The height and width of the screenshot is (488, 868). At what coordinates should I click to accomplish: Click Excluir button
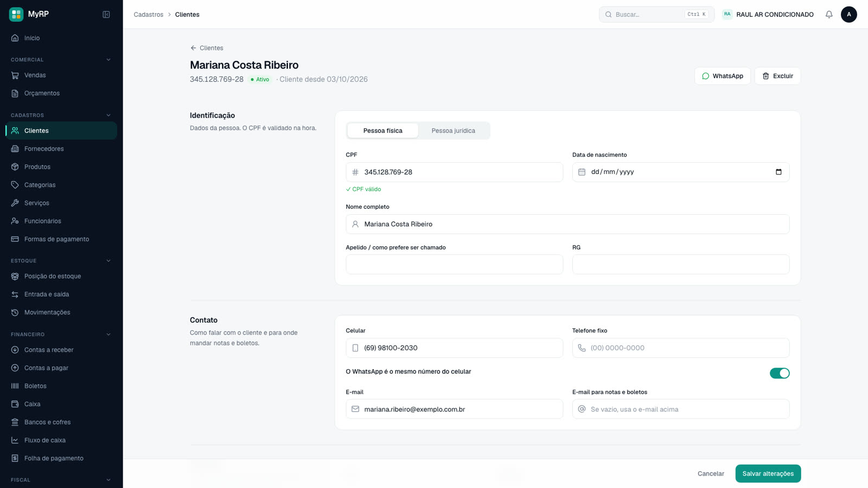point(777,76)
